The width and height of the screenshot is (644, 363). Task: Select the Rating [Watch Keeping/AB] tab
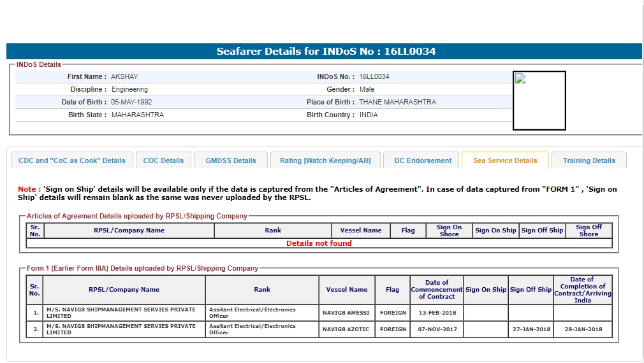click(x=325, y=160)
